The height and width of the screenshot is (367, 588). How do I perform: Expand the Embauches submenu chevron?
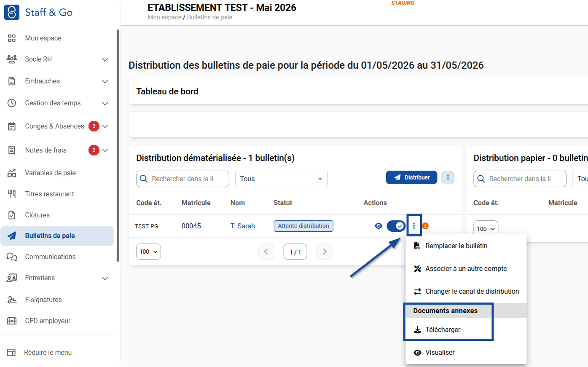(105, 81)
